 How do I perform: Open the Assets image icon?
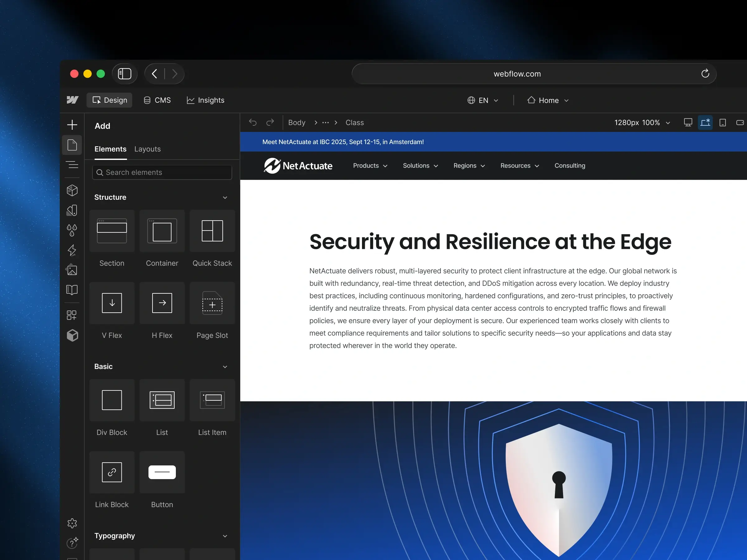(x=72, y=270)
